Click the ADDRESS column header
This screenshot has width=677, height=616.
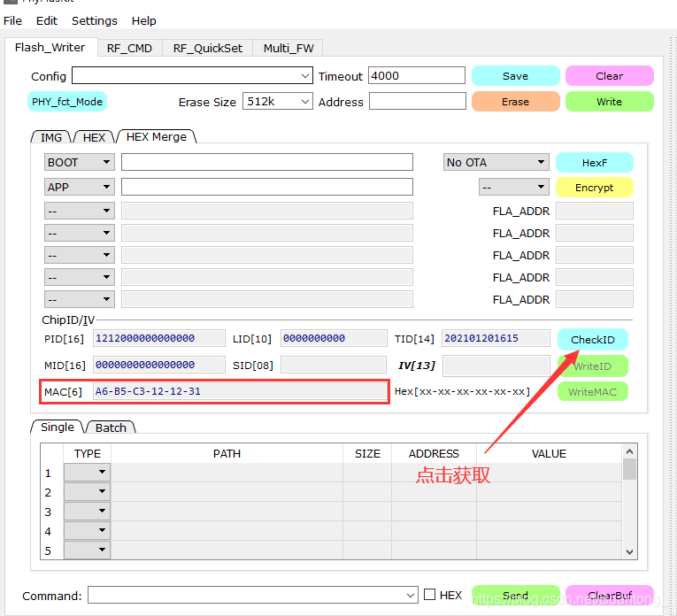pyautogui.click(x=434, y=454)
